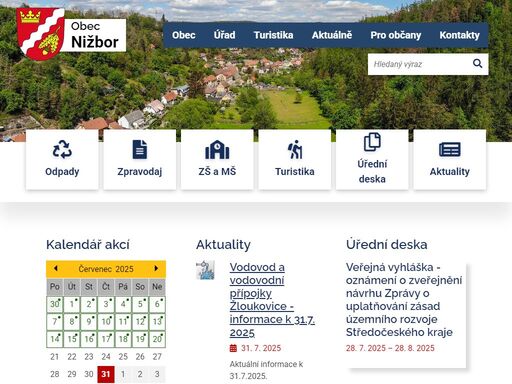Click the copy-sheets icon of Úřední deska tile
The height and width of the screenshot is (384, 512).
click(x=372, y=142)
